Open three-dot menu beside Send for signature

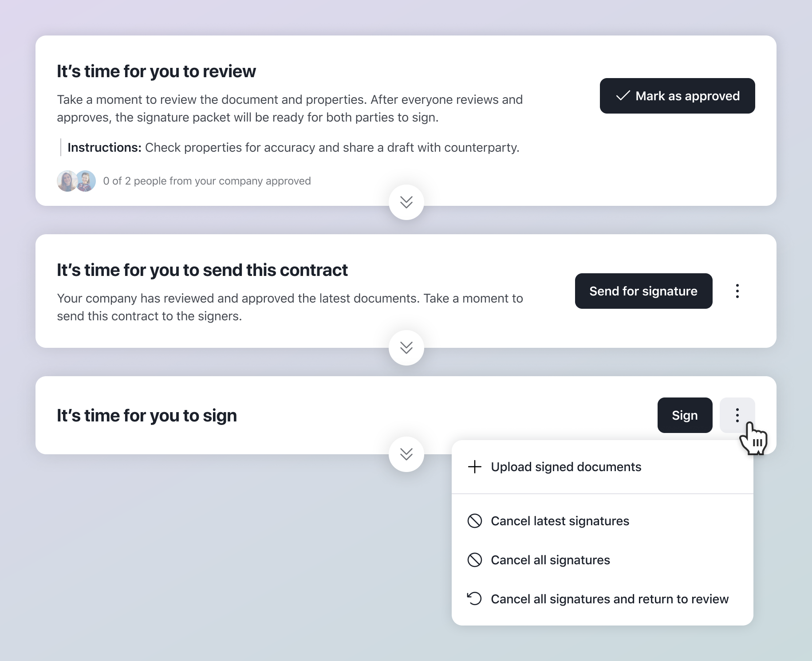(737, 291)
